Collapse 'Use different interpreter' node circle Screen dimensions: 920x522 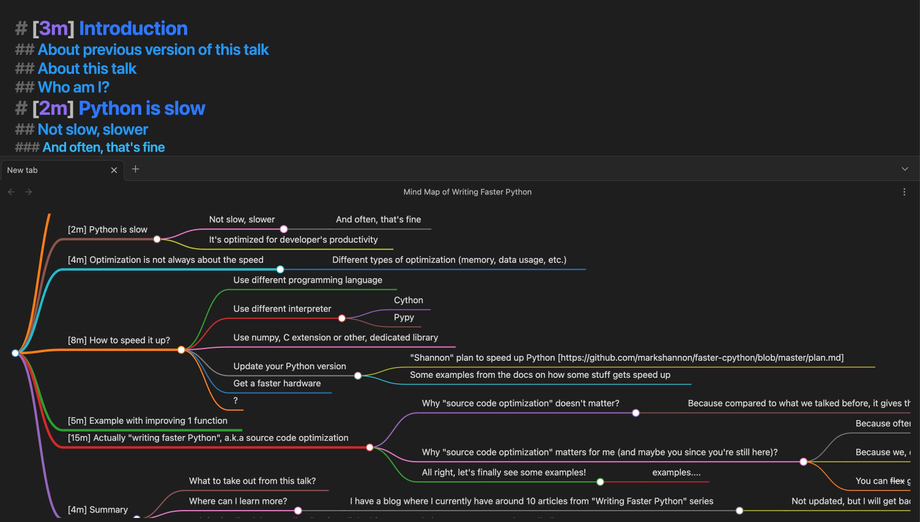pos(342,318)
